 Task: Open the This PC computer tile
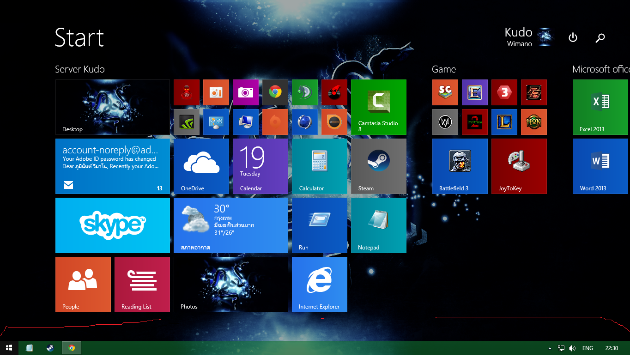pos(246,122)
